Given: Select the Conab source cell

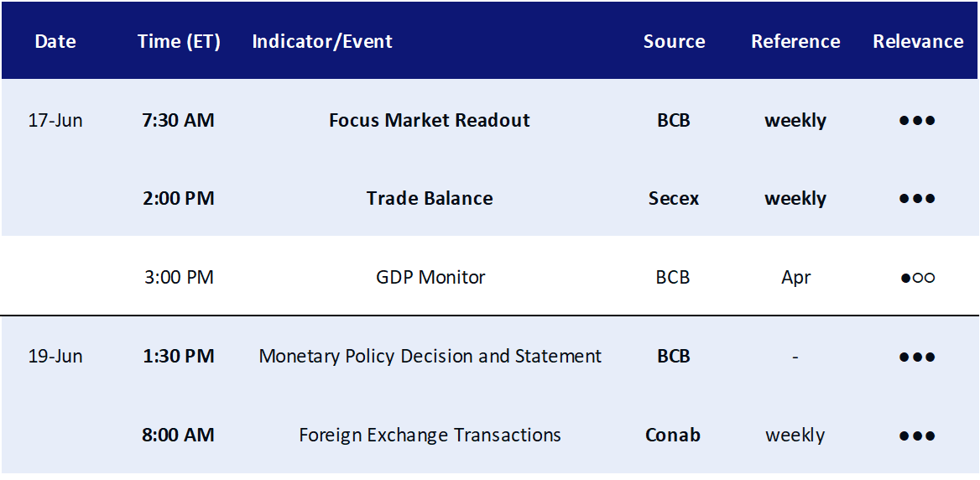Looking at the screenshot, I should pyautogui.click(x=673, y=435).
